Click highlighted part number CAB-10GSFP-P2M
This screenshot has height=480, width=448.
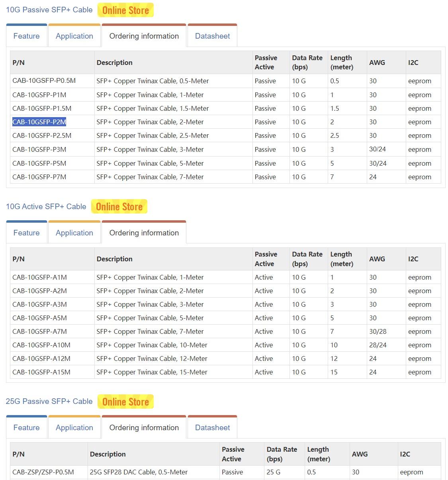[x=39, y=122]
